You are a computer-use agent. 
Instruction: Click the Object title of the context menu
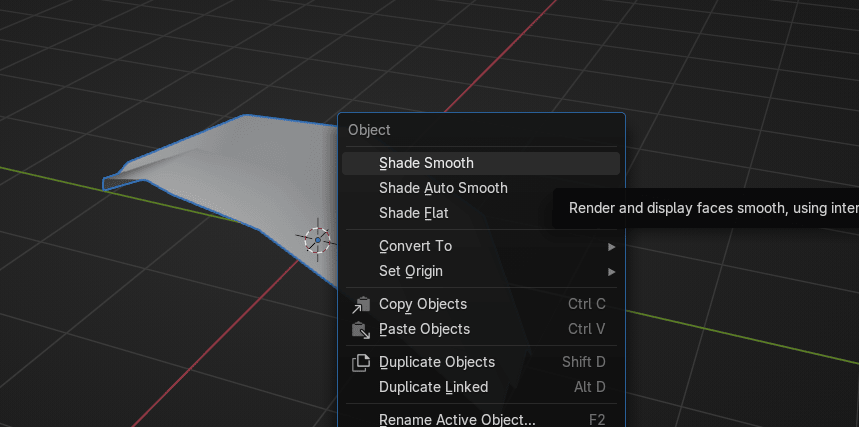pyautogui.click(x=369, y=130)
